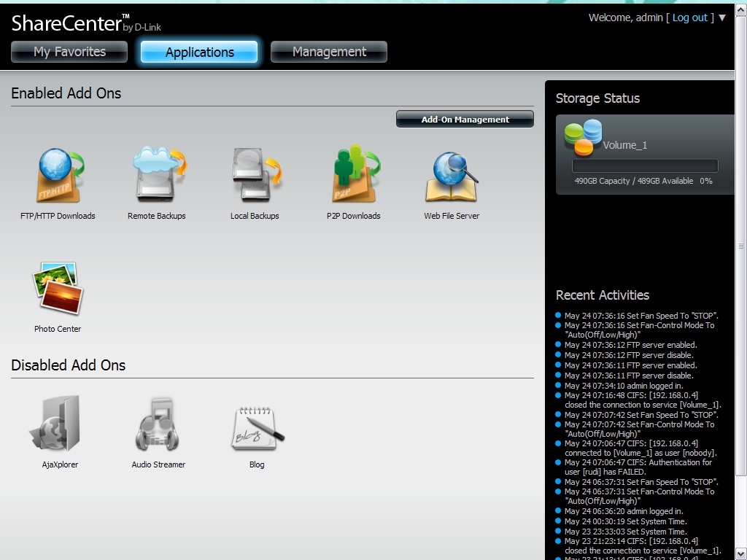The height and width of the screenshot is (560, 747).
Task: Click the Volume_1 capacity usage bar
Action: (645, 166)
